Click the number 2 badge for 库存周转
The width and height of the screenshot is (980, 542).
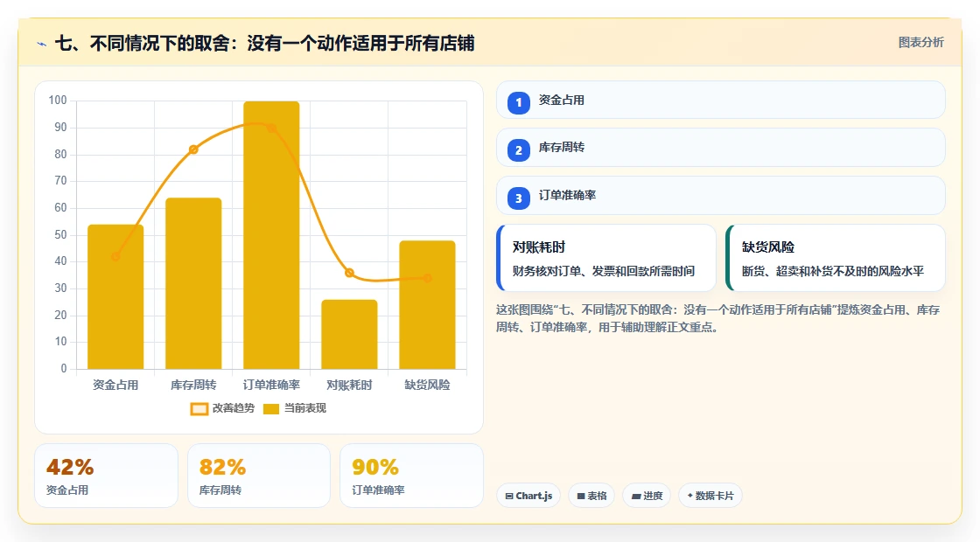coord(518,149)
